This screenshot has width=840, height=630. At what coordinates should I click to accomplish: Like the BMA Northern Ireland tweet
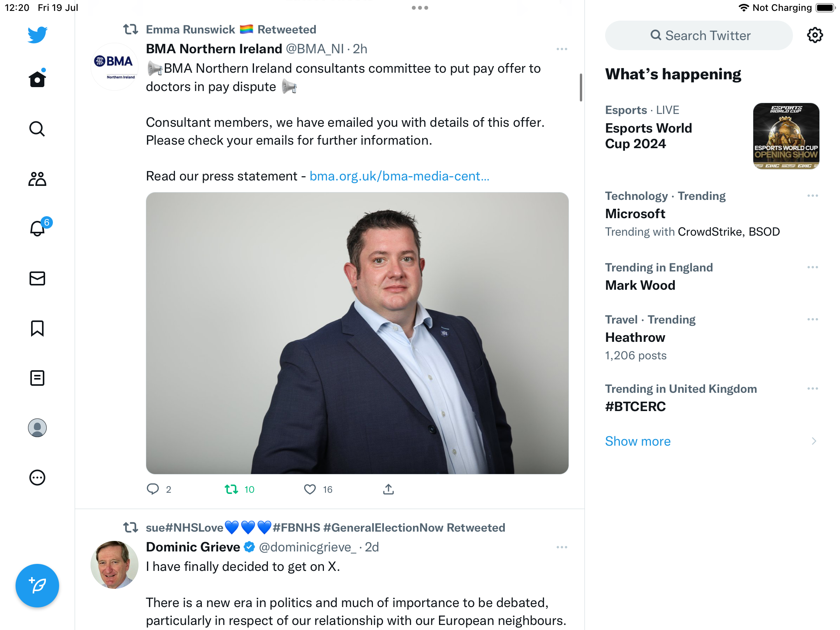(x=310, y=489)
